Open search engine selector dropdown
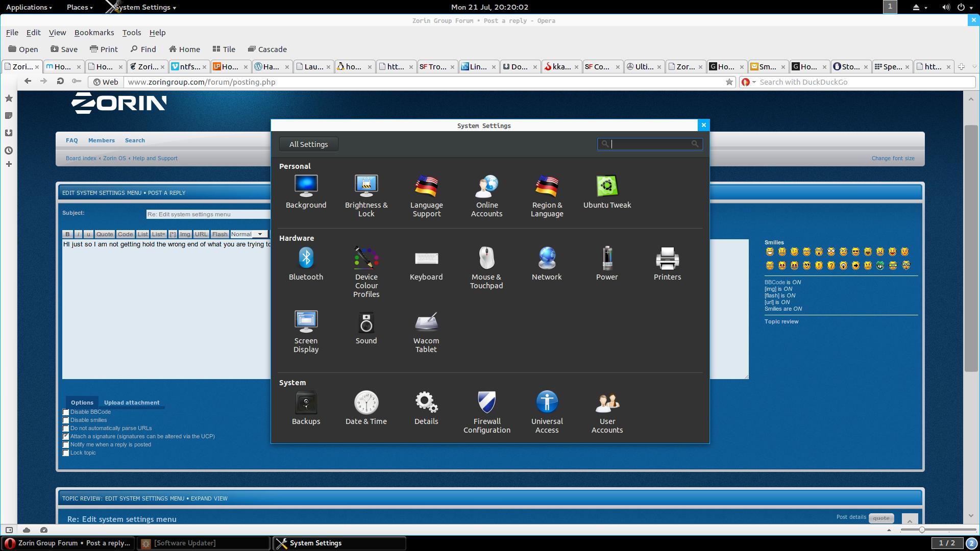Screen dimensions: 980x551 click(748, 82)
